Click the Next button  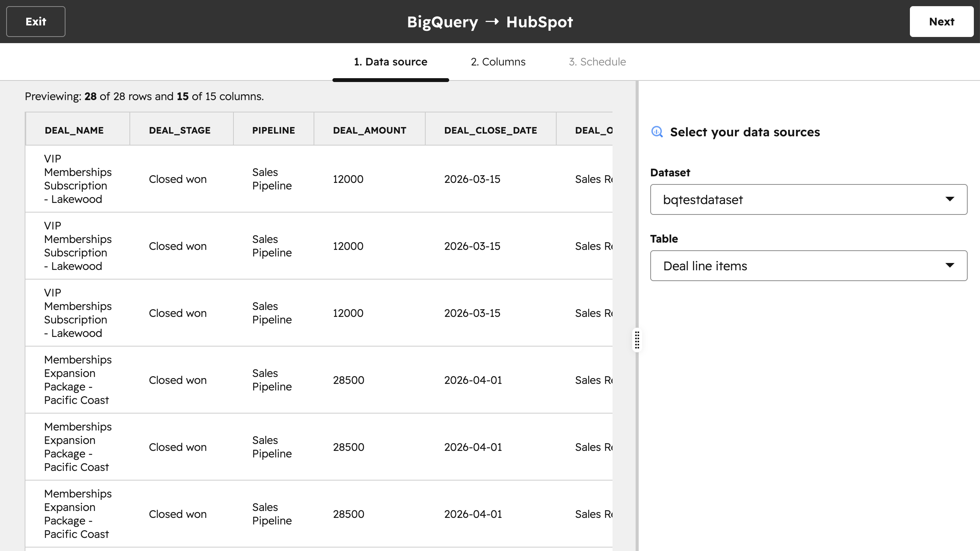coord(941,22)
